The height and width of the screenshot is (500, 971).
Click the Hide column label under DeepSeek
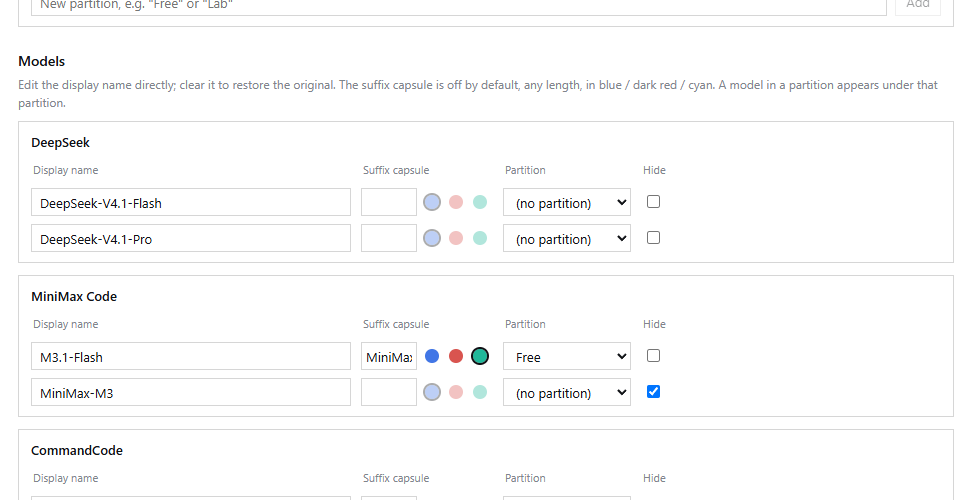pos(654,170)
